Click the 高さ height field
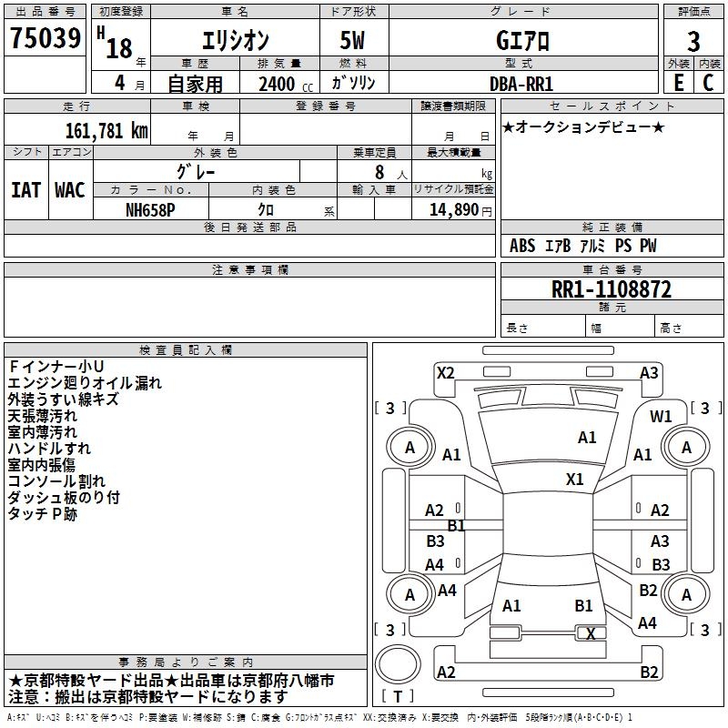The image size is (728, 728). coord(689,327)
